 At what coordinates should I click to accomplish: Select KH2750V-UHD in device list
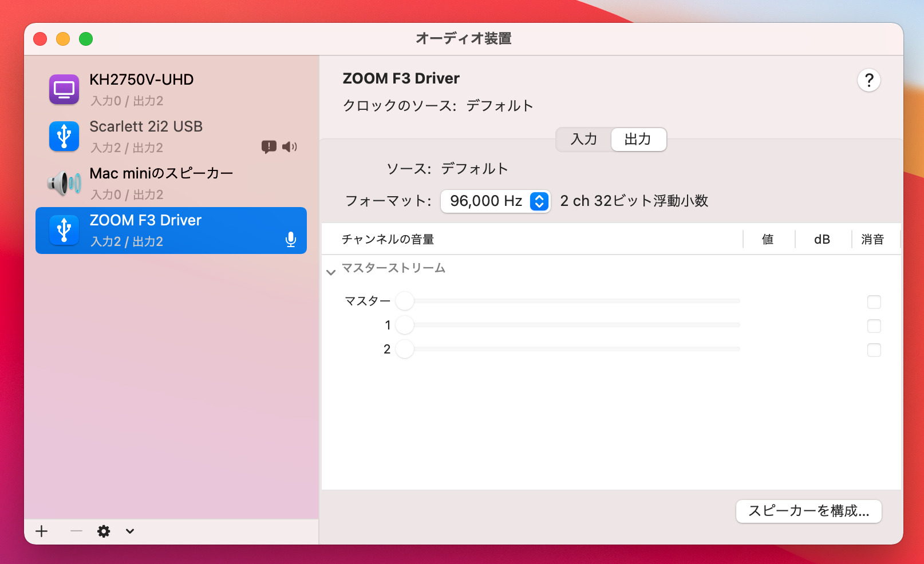[171, 90]
